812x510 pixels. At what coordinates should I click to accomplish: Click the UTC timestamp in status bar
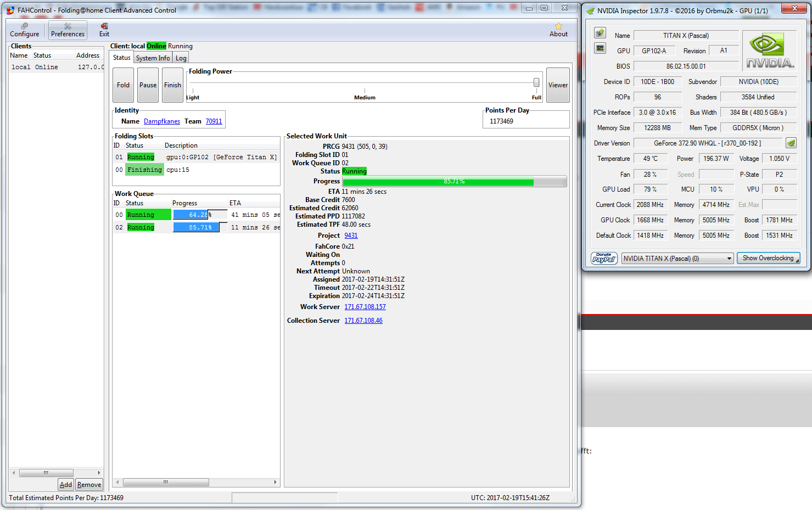click(510, 498)
